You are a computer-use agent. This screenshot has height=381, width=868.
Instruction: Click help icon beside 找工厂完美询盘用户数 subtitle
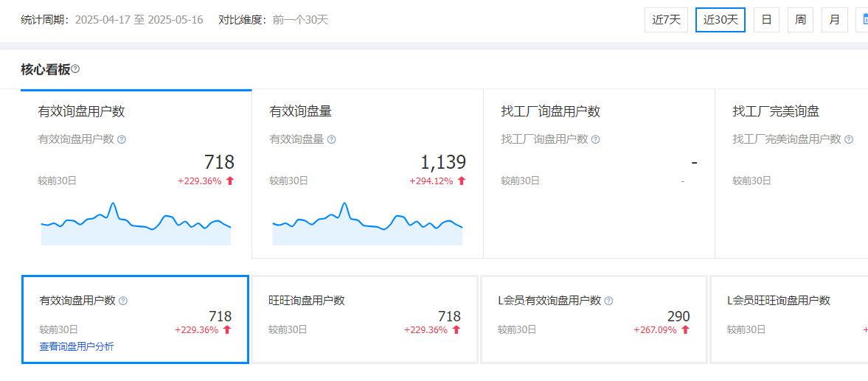(849, 139)
